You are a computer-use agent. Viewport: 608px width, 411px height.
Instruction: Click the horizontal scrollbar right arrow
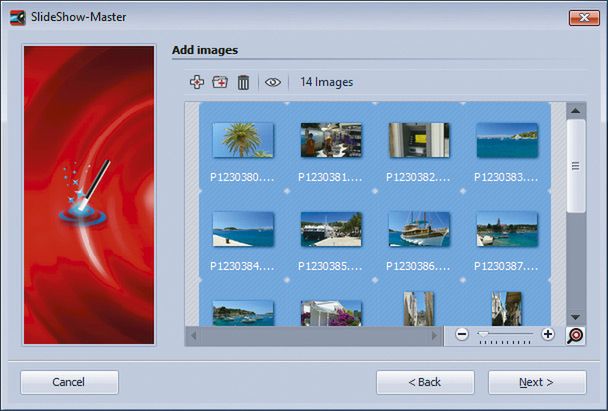435,335
